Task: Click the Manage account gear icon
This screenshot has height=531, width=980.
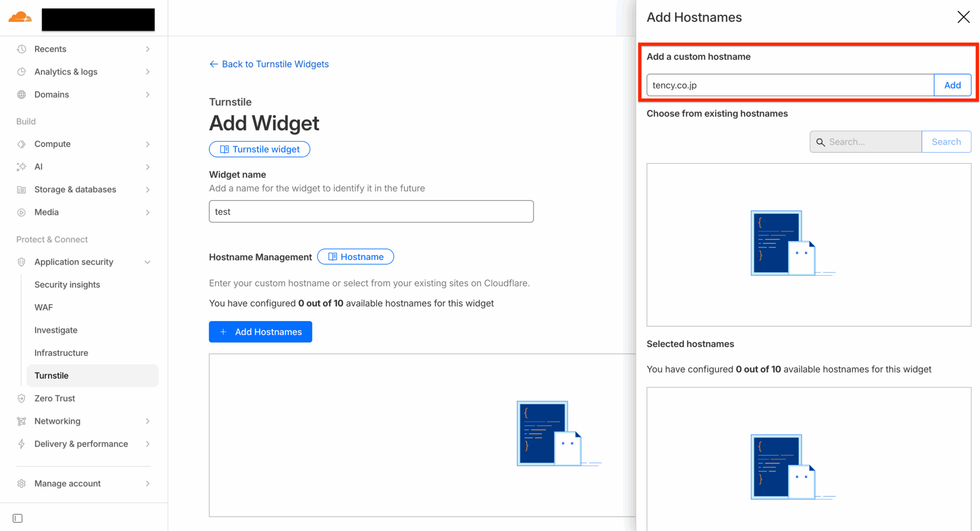Action: point(21,484)
